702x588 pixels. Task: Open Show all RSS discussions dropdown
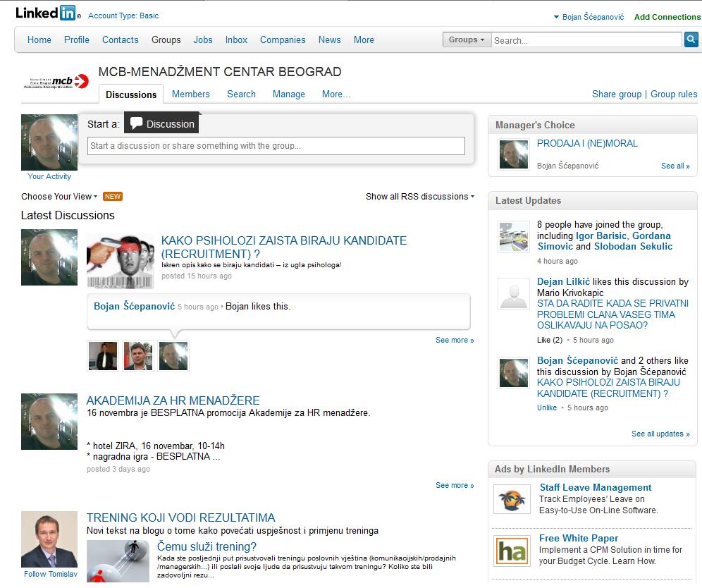[420, 197]
